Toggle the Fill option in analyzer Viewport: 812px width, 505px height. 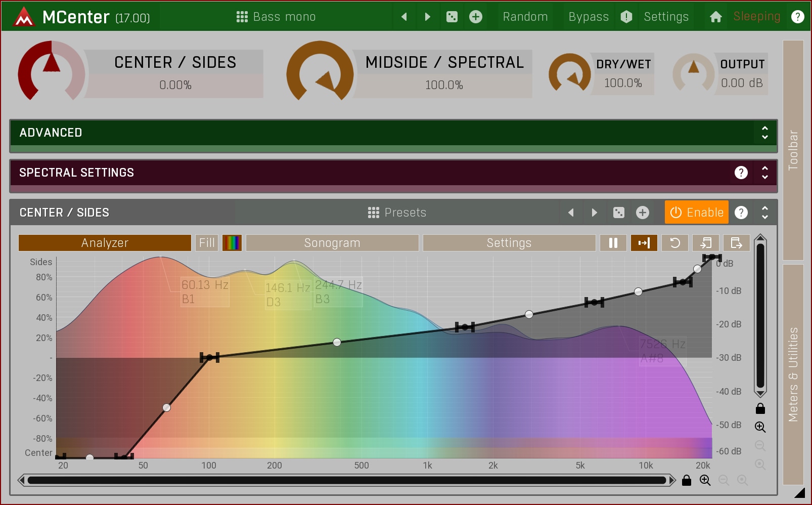(x=207, y=243)
